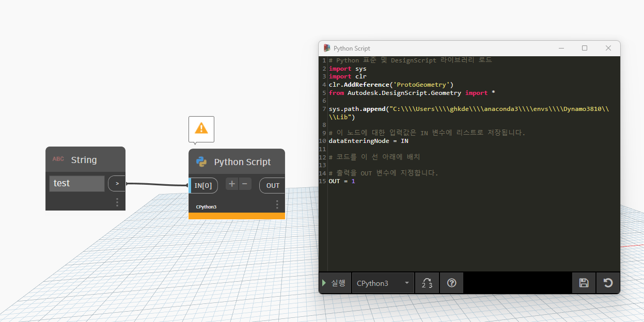Image resolution: width=644 pixels, height=322 pixels.
Task: Run the script with the 실행 button
Action: [335, 283]
